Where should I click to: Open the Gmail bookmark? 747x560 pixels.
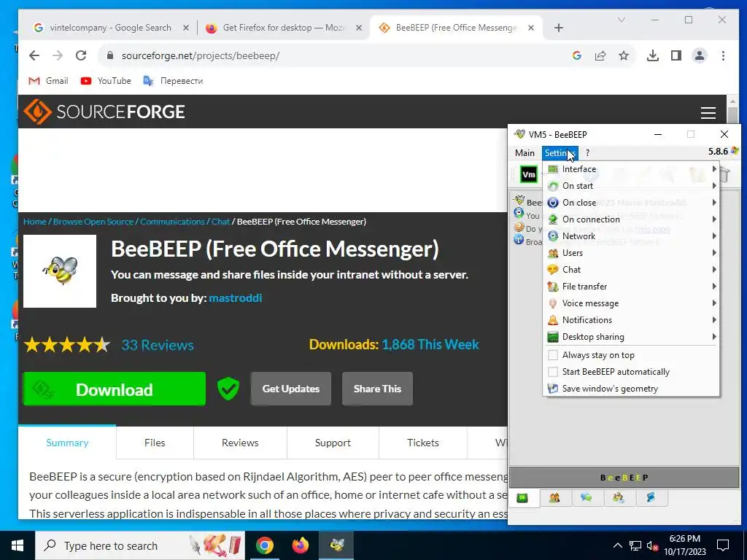[48, 81]
